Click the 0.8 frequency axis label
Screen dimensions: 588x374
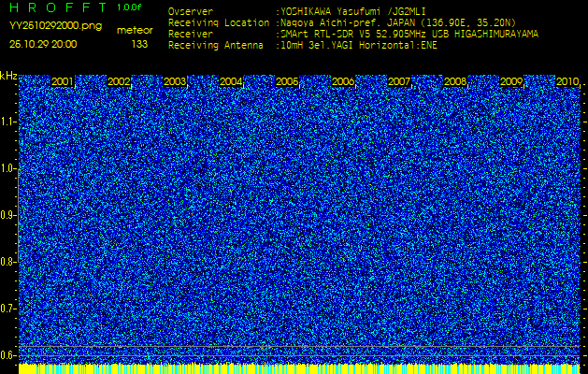(7, 262)
